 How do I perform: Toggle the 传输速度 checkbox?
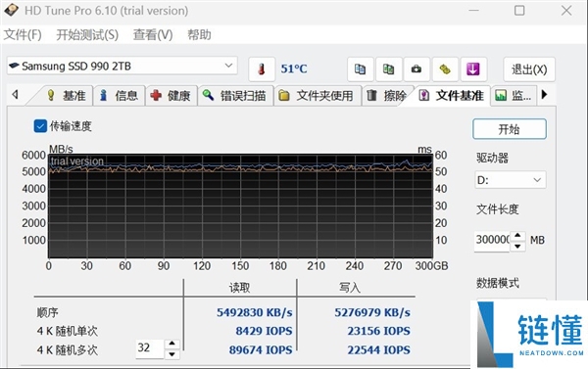[x=40, y=126]
